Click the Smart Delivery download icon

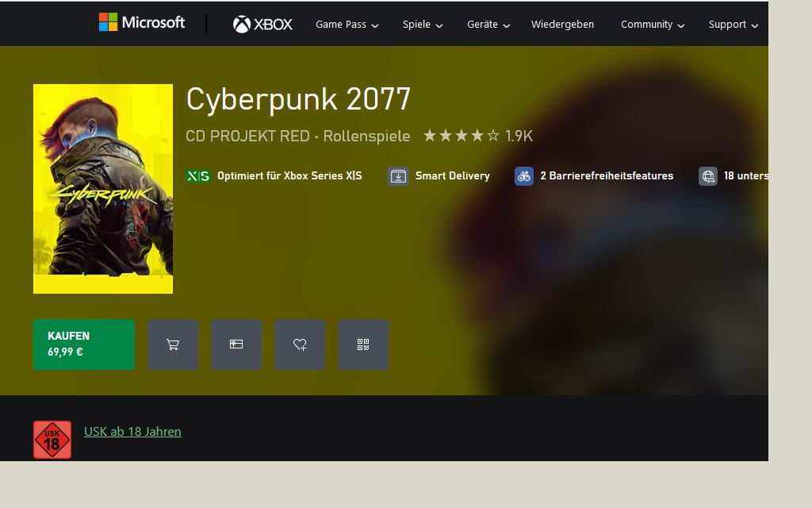point(398,176)
